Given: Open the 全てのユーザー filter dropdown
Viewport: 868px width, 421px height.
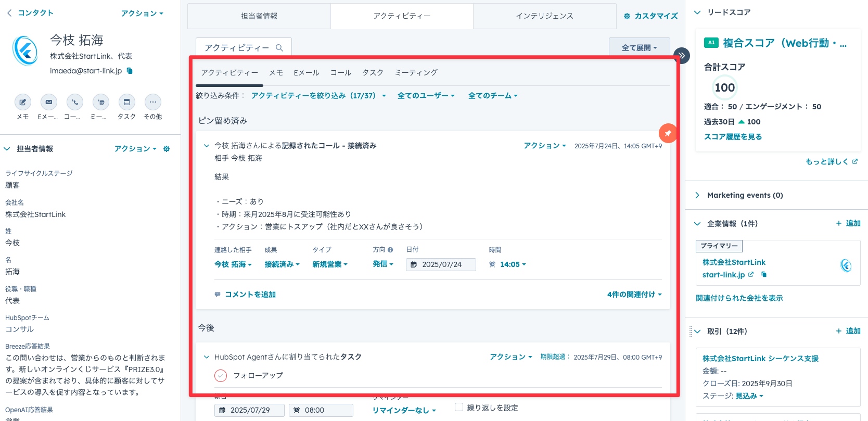Looking at the screenshot, I should [x=426, y=96].
